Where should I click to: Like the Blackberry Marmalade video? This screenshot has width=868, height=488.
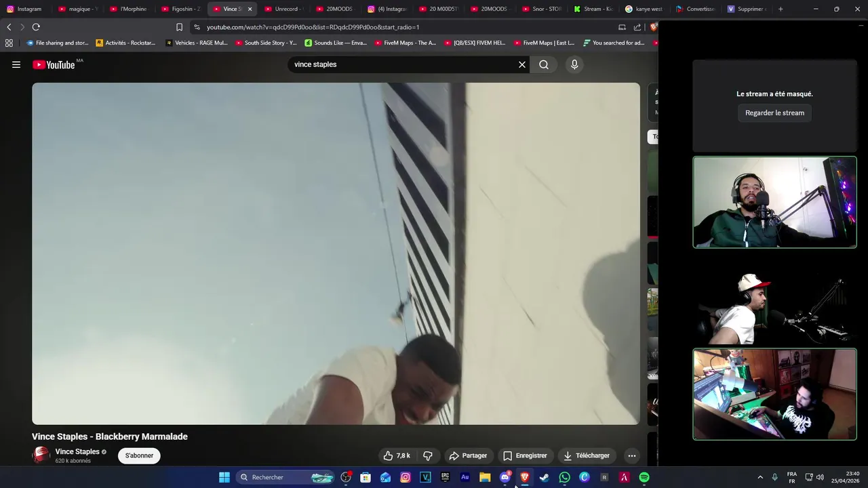point(397,455)
